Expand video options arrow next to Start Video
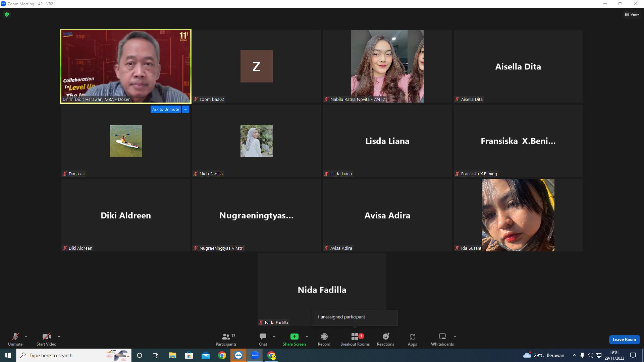The width and height of the screenshot is (644, 362). [59, 337]
